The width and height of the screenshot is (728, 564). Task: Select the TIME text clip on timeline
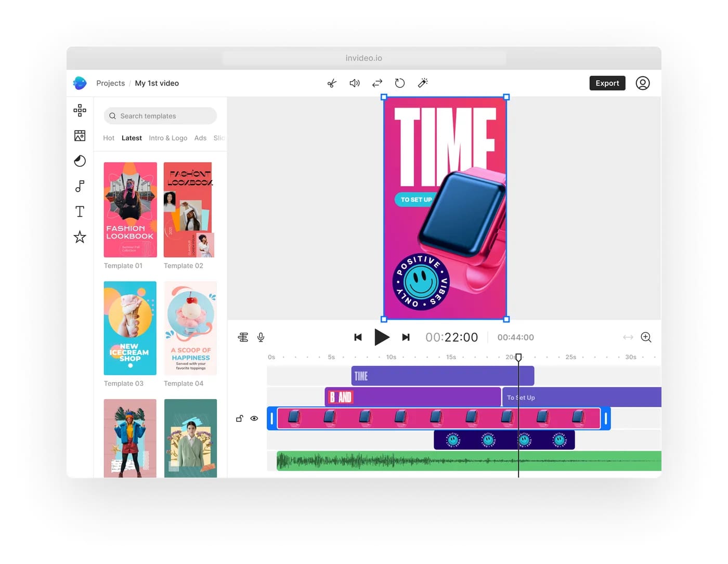coord(443,376)
